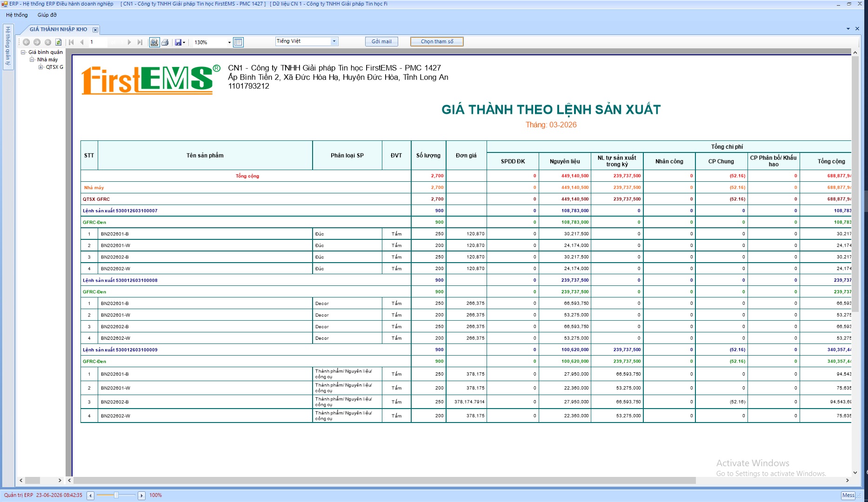The image size is (868, 502).
Task: Click the Stop rendering icon
Action: [x=48, y=42]
